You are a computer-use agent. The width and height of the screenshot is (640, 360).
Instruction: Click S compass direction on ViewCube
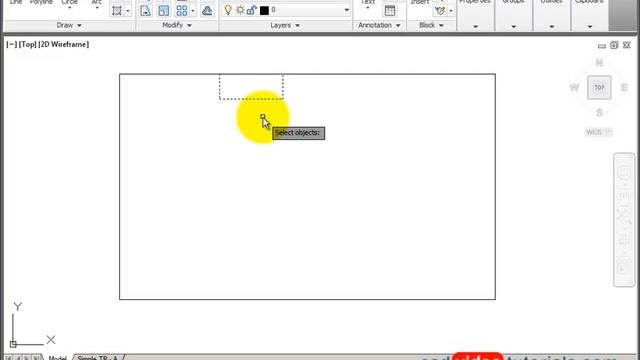(x=599, y=113)
